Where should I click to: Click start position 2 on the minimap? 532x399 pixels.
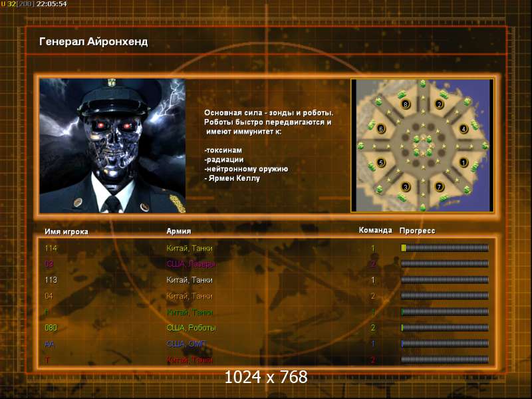[x=440, y=104]
